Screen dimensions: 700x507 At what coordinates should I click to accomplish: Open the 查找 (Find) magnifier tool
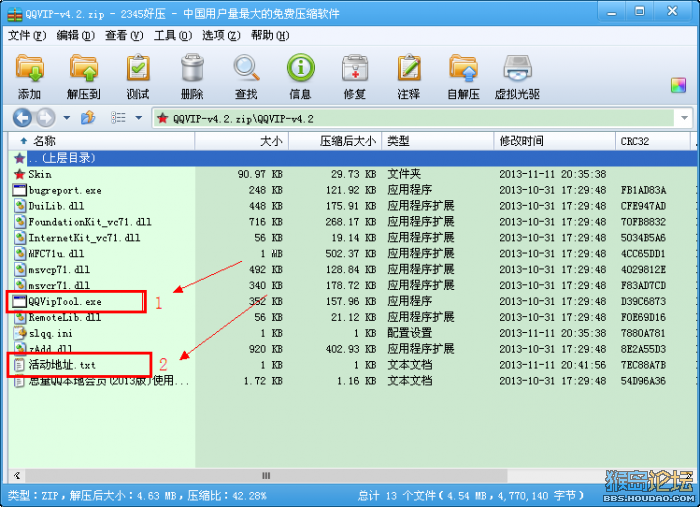(x=246, y=68)
